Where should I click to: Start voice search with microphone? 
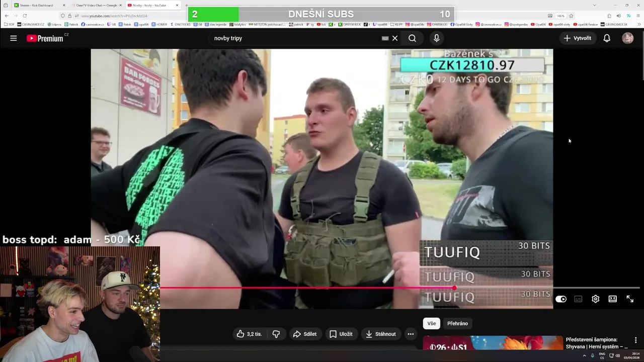tap(436, 38)
